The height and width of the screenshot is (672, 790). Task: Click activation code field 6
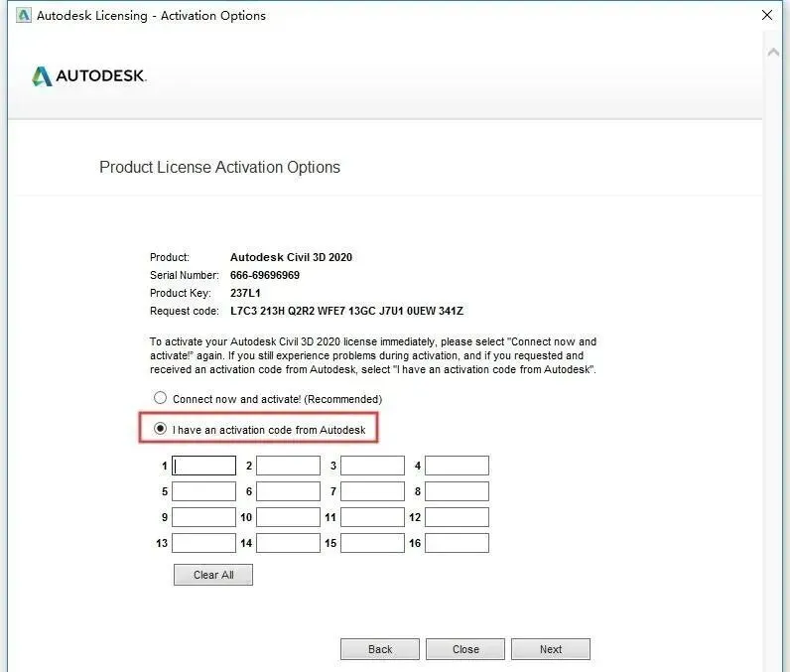tap(288, 491)
